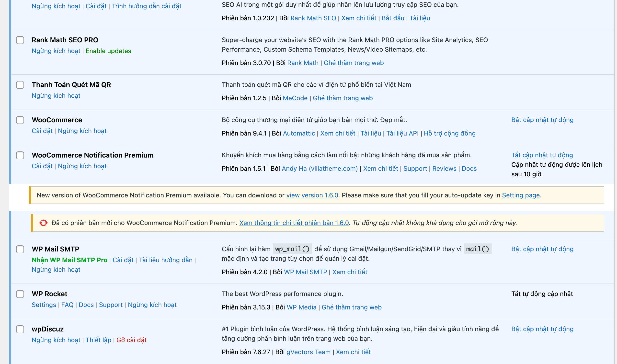Check the Rank Math SEO PRO checkbox
Screen dimensions: 617x364
pos(20,41)
